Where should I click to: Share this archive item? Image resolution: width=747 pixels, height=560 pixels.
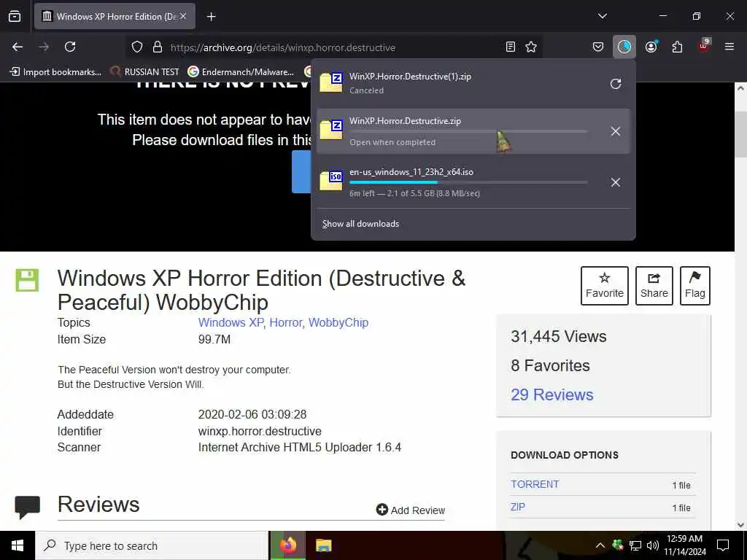654,286
